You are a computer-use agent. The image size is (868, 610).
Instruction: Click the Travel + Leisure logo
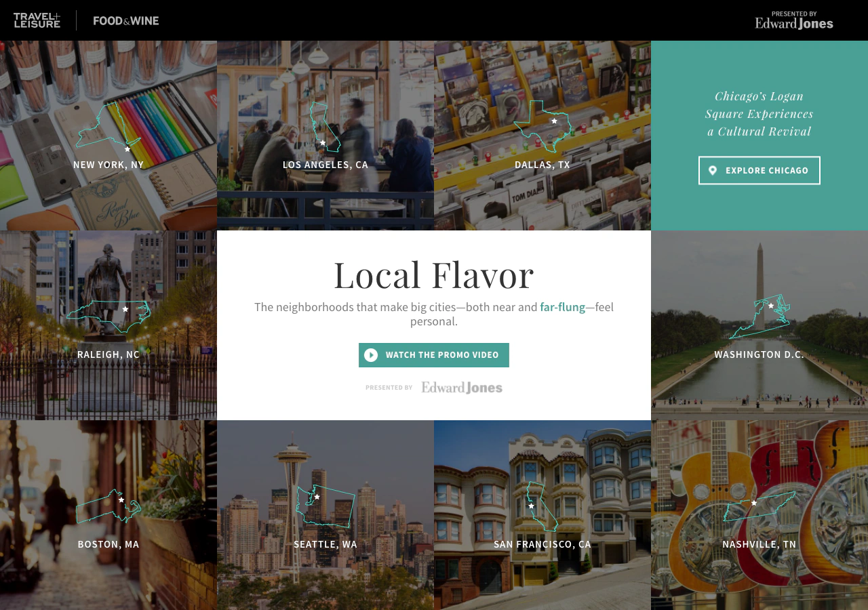pos(37,20)
